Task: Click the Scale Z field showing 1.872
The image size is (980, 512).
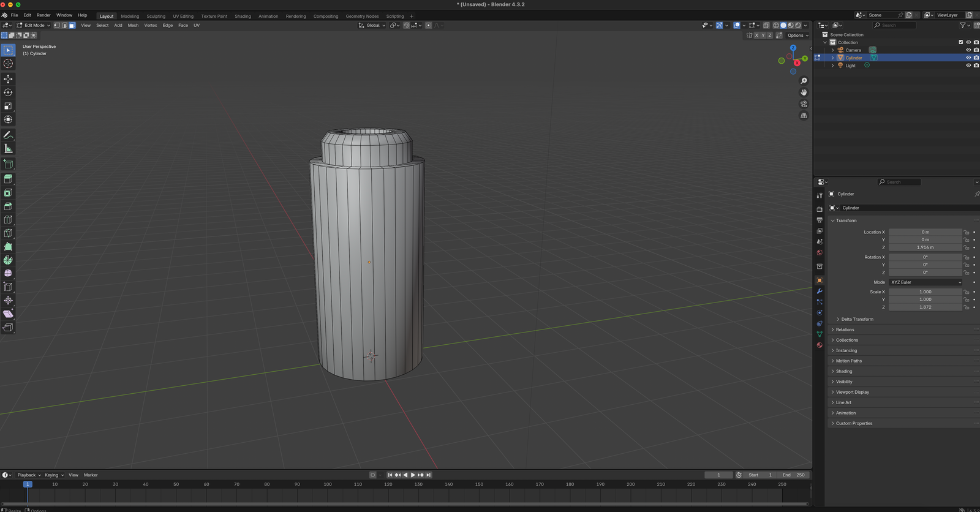Action: coord(925,307)
